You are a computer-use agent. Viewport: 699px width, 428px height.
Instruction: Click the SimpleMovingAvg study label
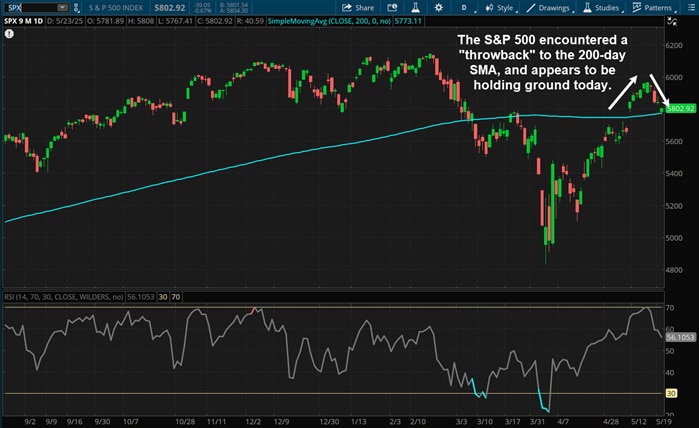pyautogui.click(x=329, y=21)
